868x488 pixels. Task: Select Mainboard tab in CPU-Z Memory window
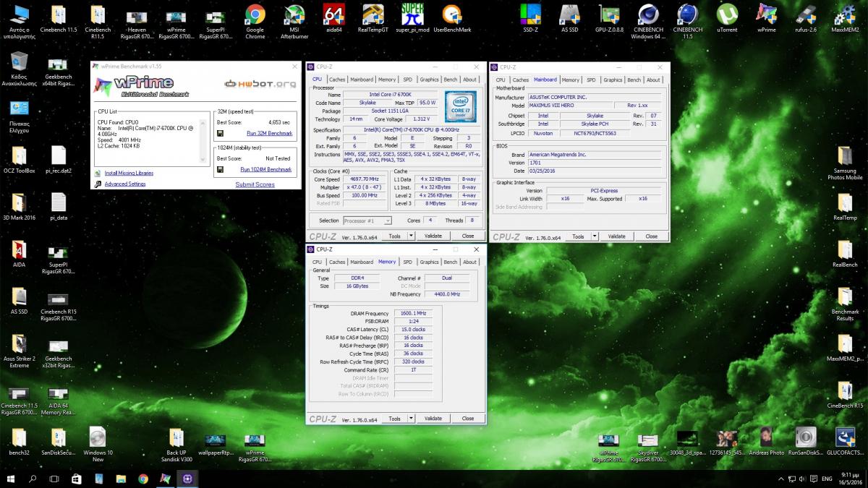(362, 262)
